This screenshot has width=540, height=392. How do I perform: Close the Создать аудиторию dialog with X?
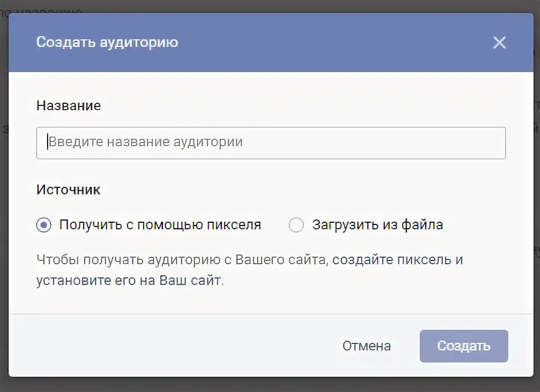point(500,43)
